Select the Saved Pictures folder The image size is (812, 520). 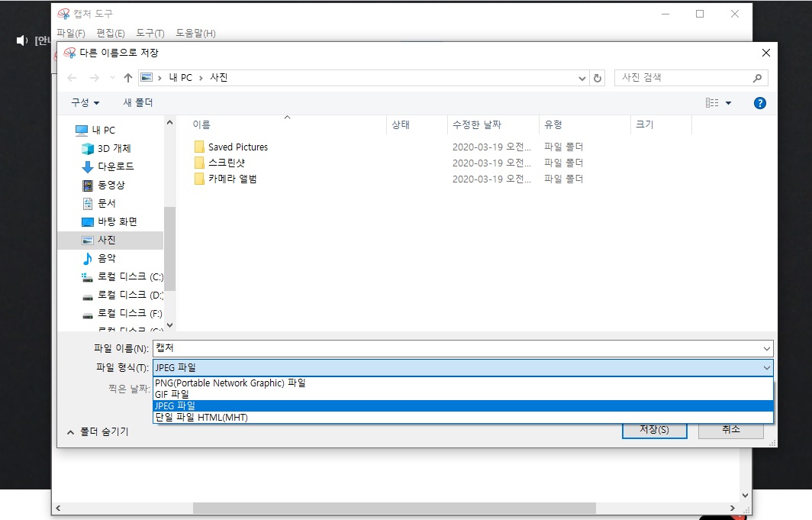coord(231,147)
